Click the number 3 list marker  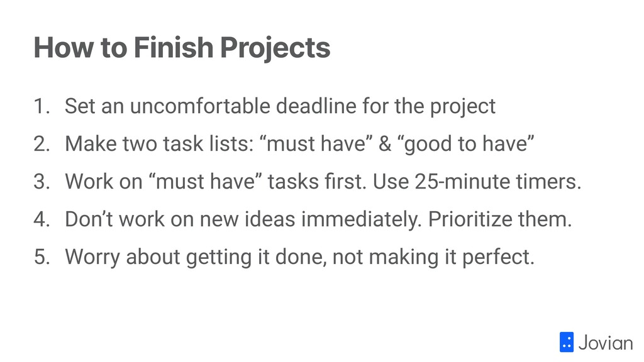pyautogui.click(x=42, y=182)
